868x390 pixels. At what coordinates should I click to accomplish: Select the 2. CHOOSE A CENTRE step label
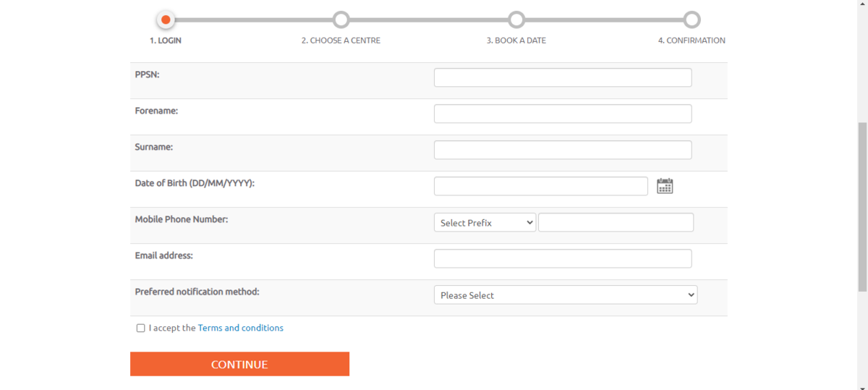[341, 41]
